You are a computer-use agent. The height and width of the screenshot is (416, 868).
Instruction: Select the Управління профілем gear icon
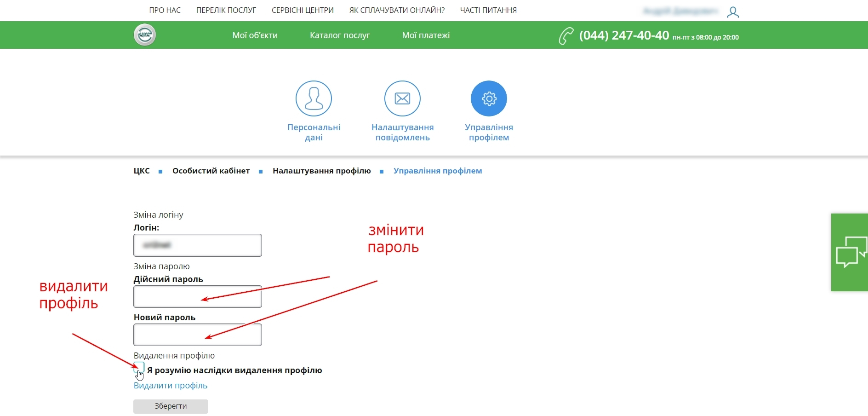(489, 98)
